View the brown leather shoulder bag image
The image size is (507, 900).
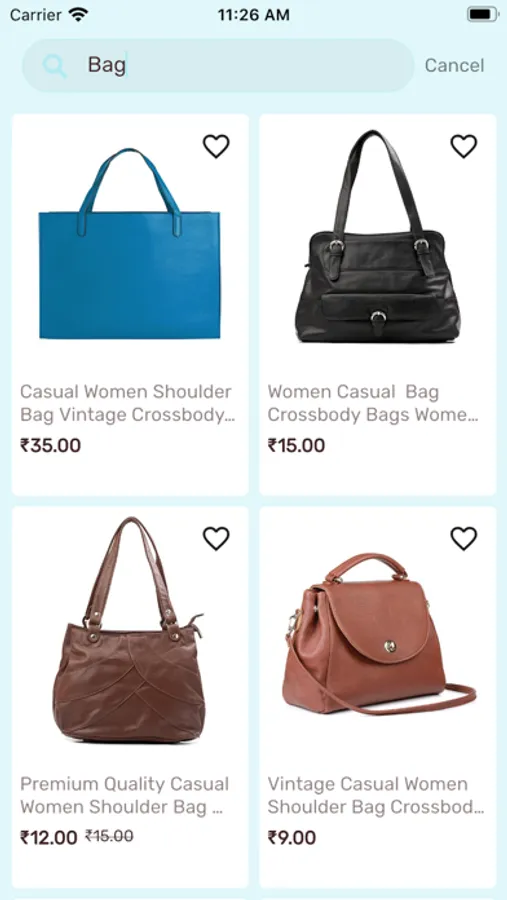pyautogui.click(x=129, y=630)
